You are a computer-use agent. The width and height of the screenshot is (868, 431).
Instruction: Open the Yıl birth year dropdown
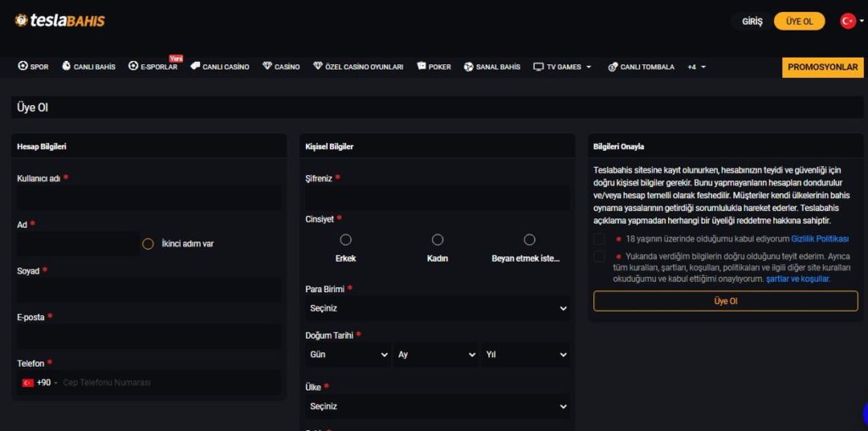click(526, 355)
